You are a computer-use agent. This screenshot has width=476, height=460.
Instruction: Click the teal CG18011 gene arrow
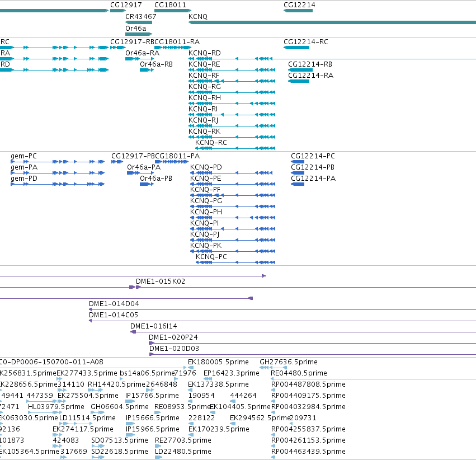(x=173, y=11)
